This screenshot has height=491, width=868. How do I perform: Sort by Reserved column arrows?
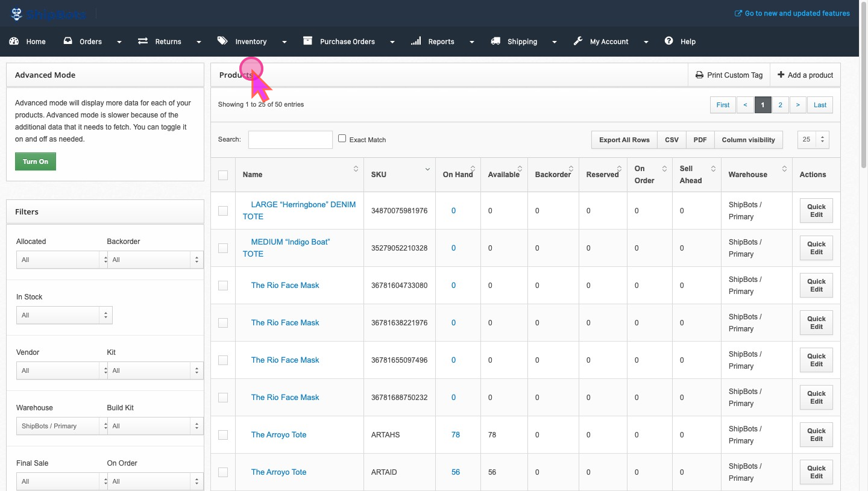619,169
